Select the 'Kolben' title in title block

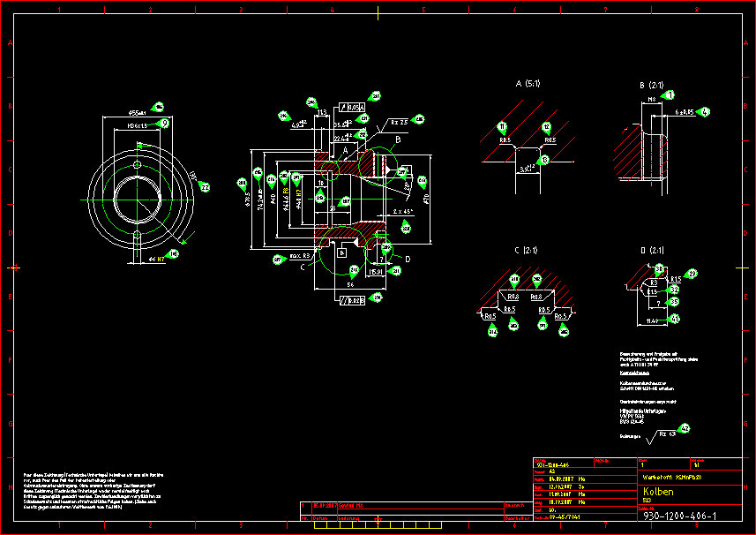(x=658, y=490)
